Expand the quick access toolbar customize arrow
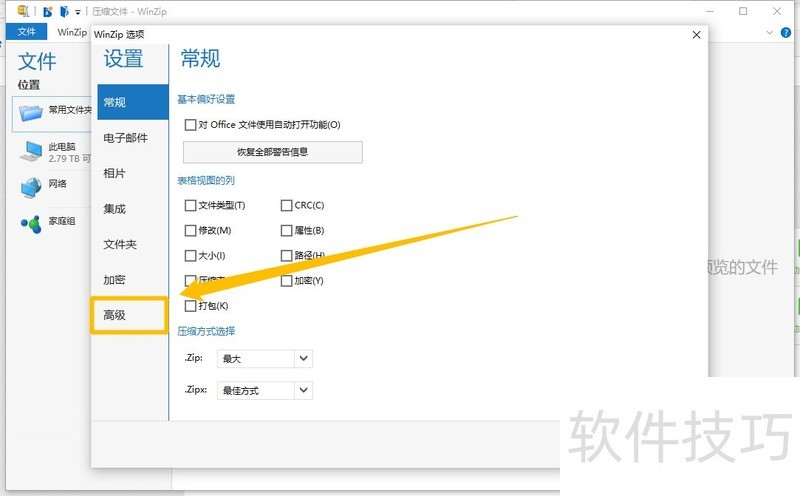The image size is (800, 496). (78, 12)
